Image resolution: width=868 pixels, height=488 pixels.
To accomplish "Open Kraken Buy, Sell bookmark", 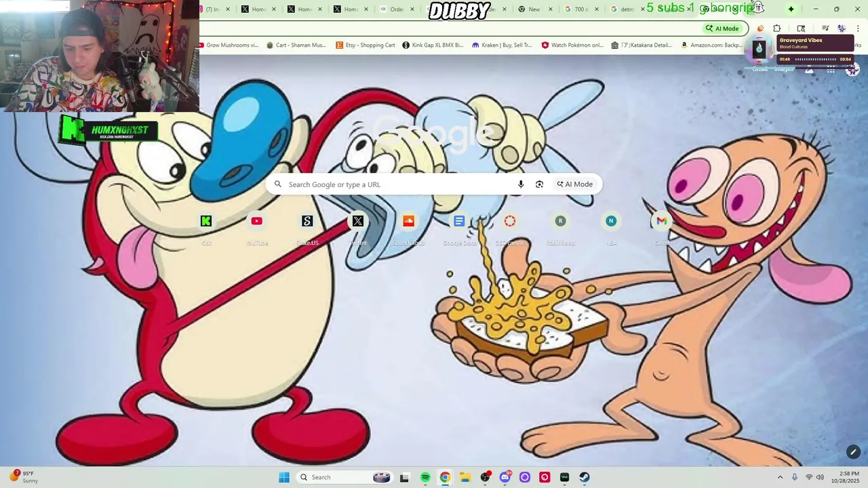I will (x=502, y=45).
